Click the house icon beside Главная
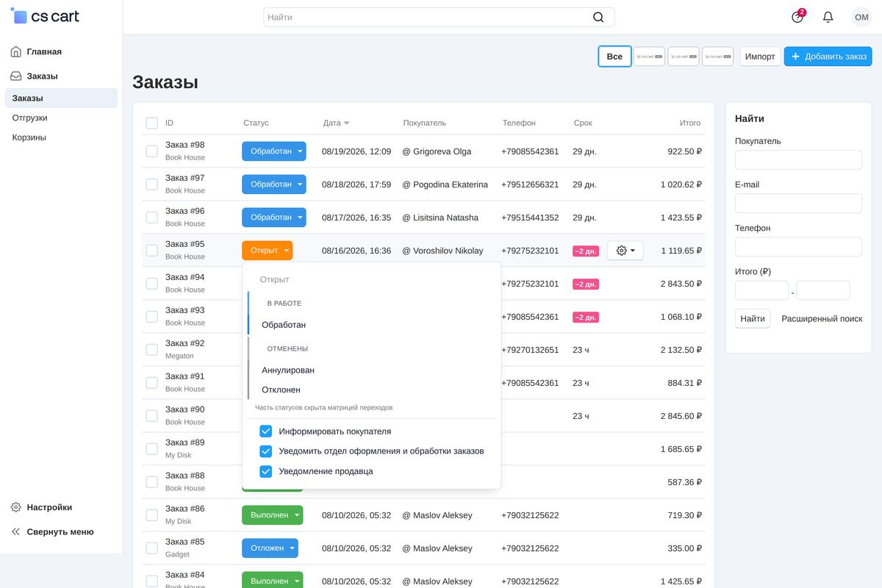The width and height of the screenshot is (882, 588). click(x=15, y=51)
